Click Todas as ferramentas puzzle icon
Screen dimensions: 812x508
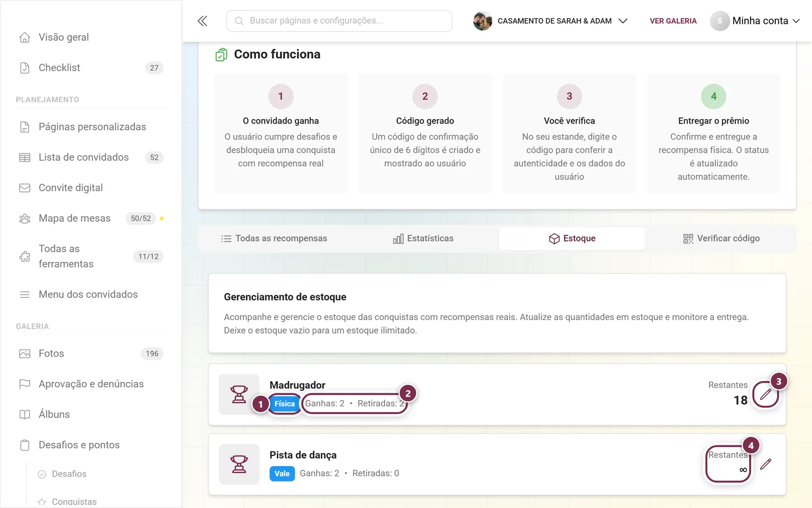[x=25, y=256]
